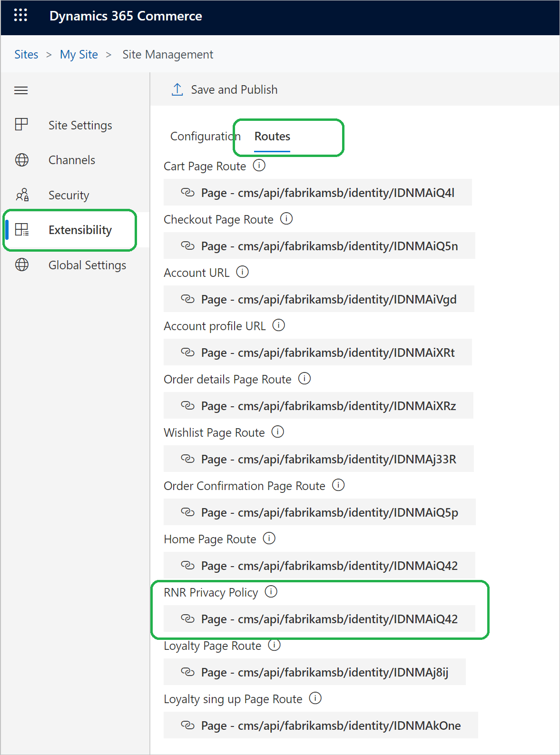Click link icon in Cart Page Route field

point(188,192)
